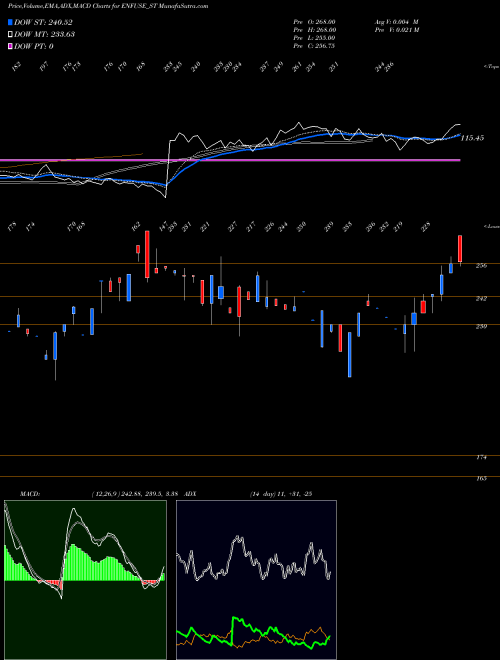
Task: Open the ADX indicator panel
Action: coord(256,580)
